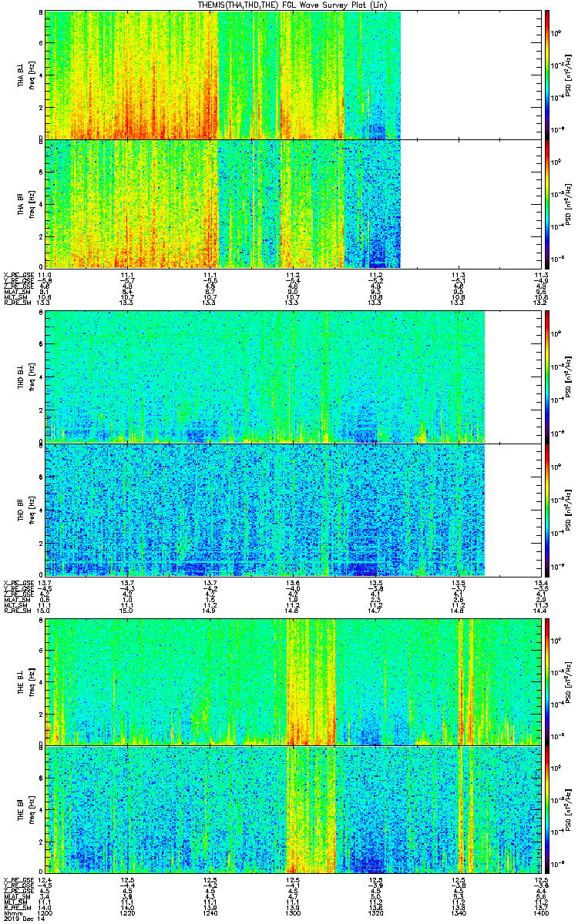This screenshot has height=924, width=578.
Task: Click the 1340 time tick label
Action: click(457, 912)
